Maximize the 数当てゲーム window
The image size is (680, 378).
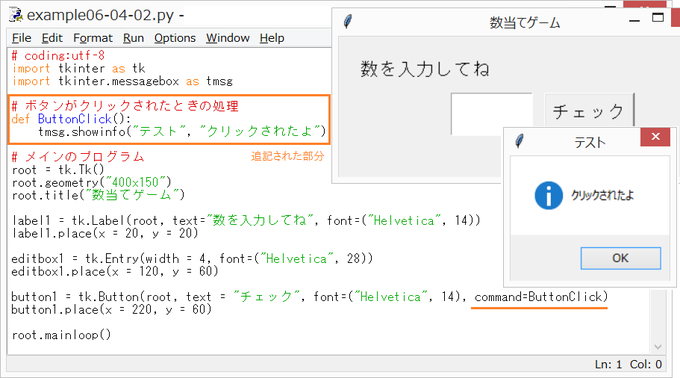658,18
